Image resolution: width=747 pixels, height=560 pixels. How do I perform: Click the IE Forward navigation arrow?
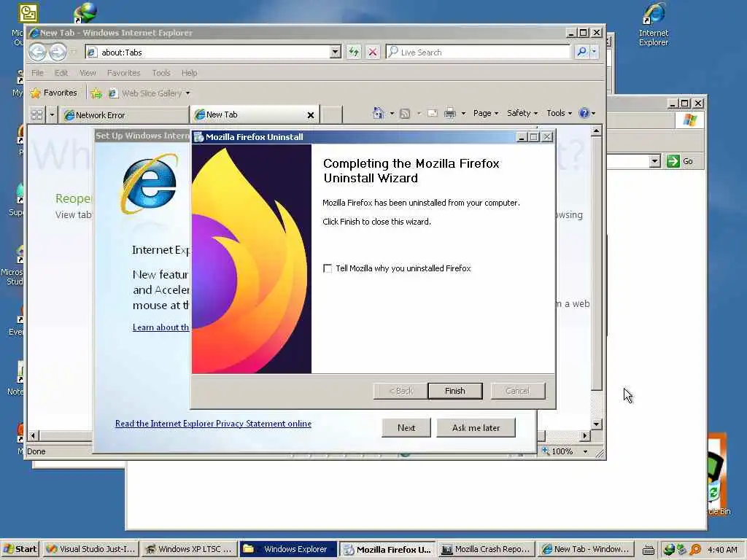58,52
